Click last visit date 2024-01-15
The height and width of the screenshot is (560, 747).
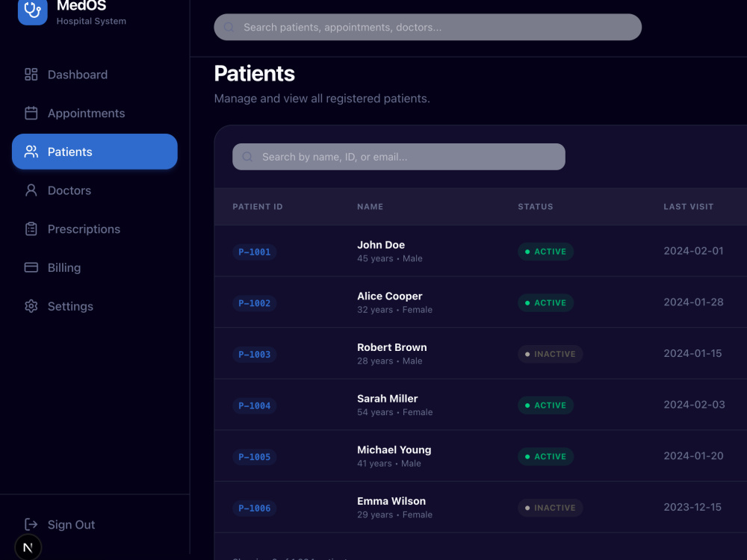tap(692, 353)
